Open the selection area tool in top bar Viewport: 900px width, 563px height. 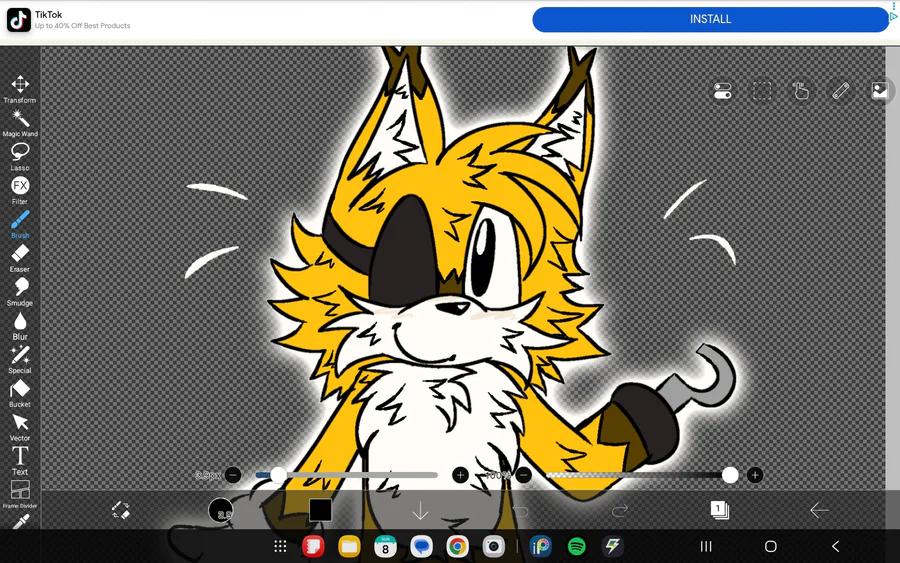tap(762, 91)
